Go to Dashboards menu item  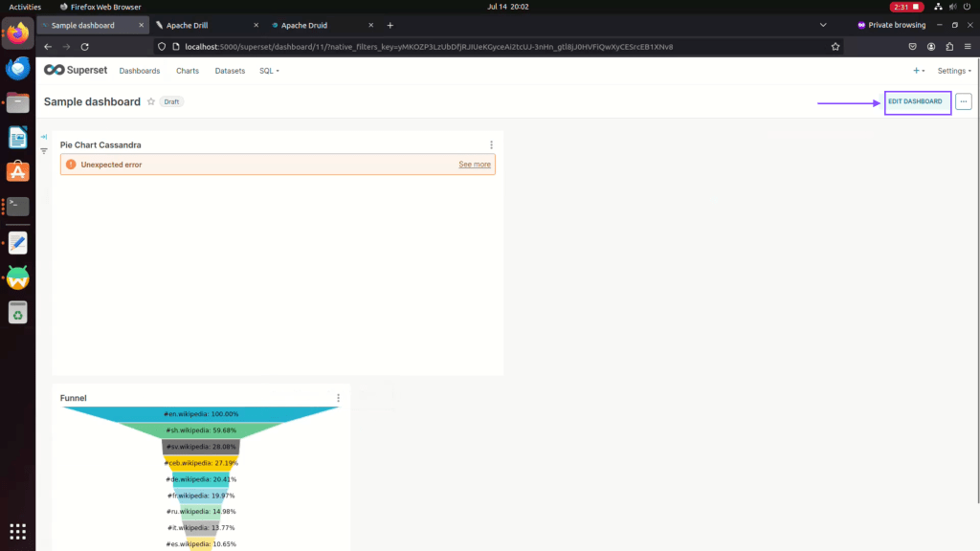pyautogui.click(x=140, y=71)
